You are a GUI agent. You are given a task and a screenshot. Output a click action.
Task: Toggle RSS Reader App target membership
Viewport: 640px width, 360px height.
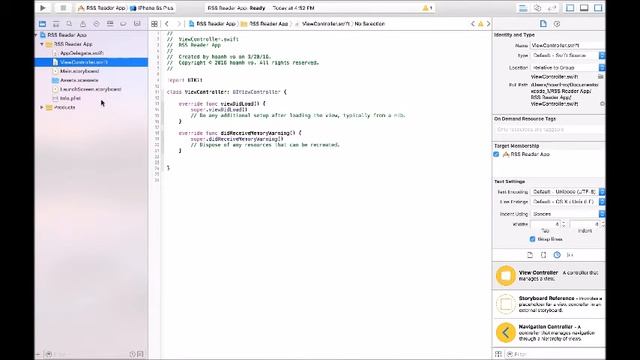click(x=496, y=154)
